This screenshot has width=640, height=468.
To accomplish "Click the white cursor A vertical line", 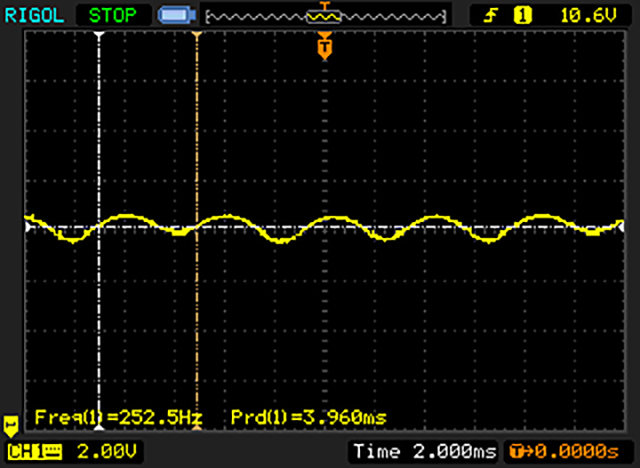I will click(x=99, y=231).
